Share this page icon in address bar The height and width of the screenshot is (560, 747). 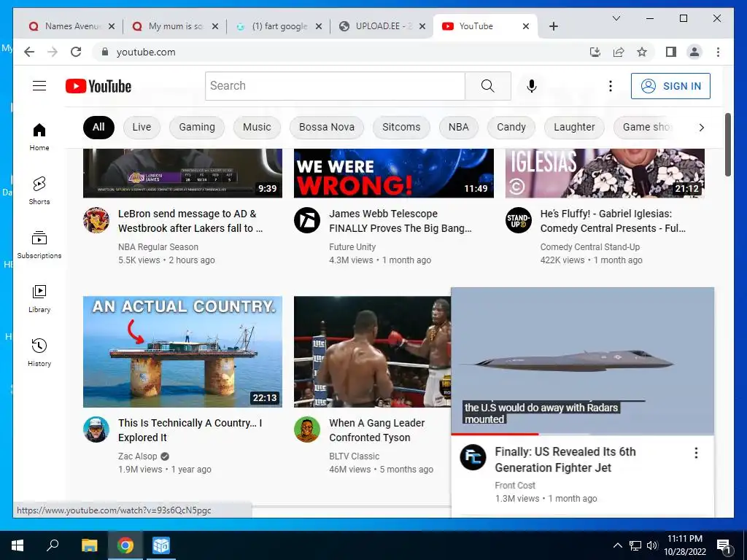(x=619, y=52)
